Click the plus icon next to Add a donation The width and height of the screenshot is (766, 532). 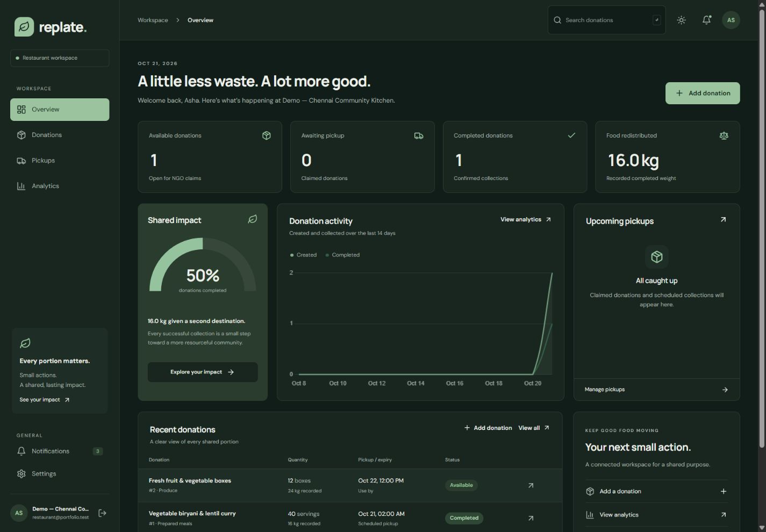(x=724, y=491)
